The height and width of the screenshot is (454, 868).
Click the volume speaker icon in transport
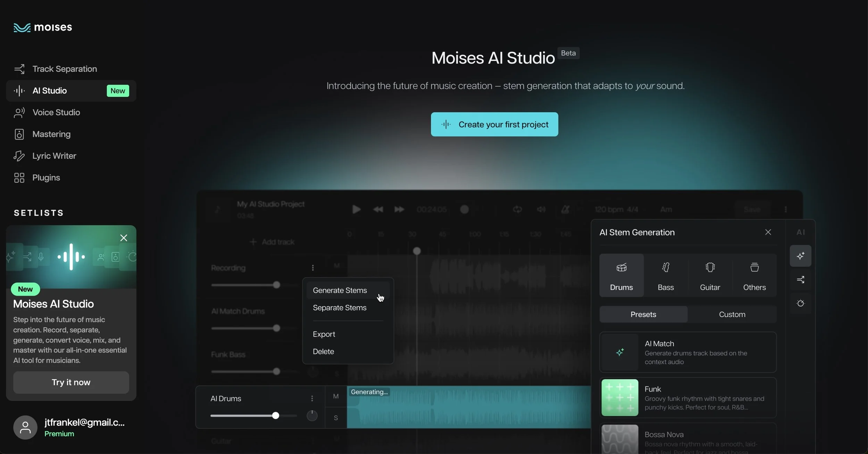point(541,209)
